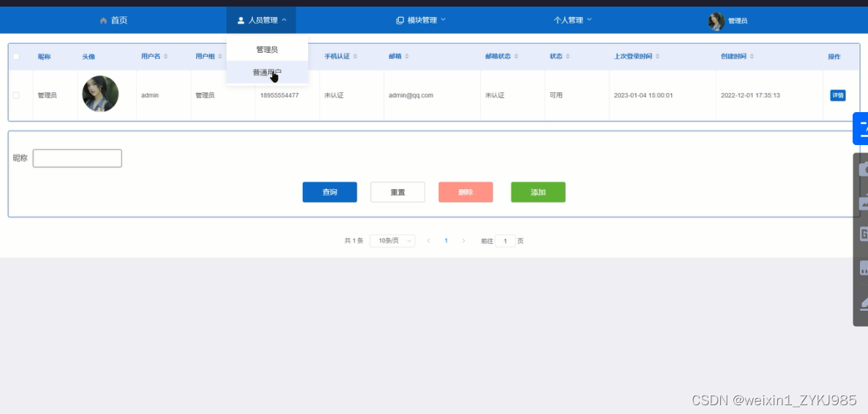The height and width of the screenshot is (414, 868).
Task: Click the 昵称 search input field
Action: pyautogui.click(x=78, y=158)
